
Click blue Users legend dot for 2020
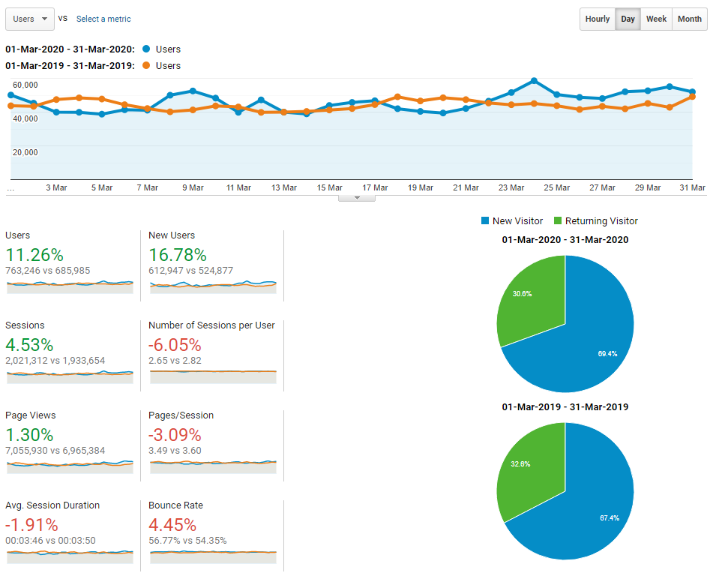145,49
